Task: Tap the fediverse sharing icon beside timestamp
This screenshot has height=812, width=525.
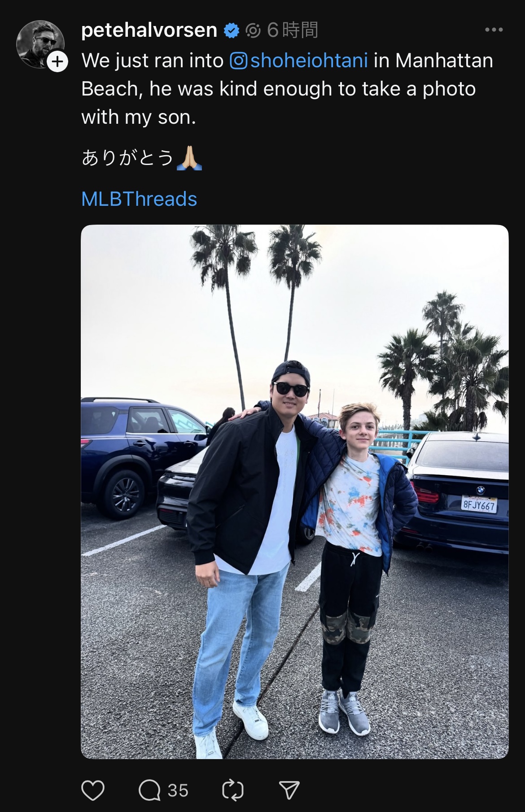Action: 253,30
